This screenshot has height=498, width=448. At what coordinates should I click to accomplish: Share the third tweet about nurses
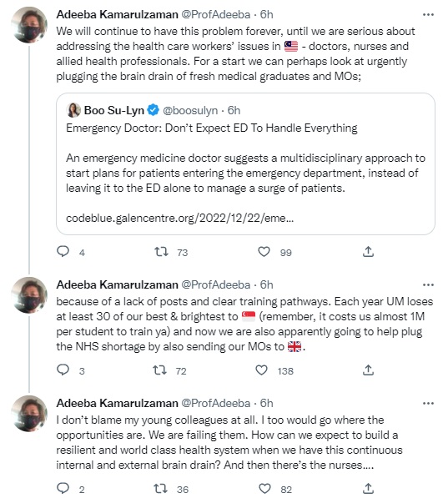(368, 488)
